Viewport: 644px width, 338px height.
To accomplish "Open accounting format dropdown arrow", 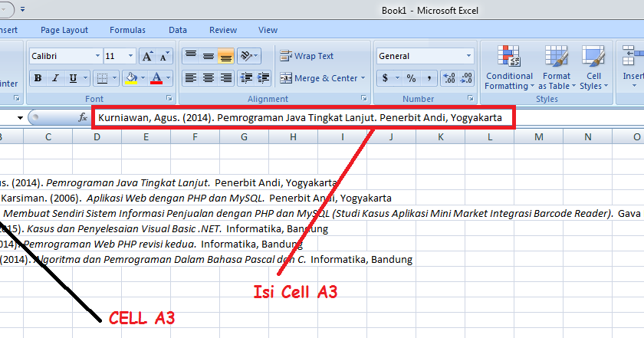I will pos(398,78).
